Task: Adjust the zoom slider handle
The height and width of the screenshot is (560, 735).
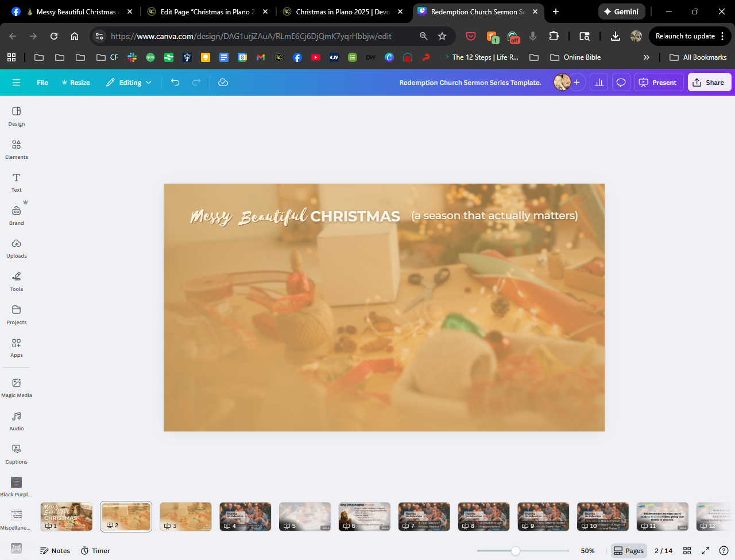Action: pyautogui.click(x=516, y=551)
